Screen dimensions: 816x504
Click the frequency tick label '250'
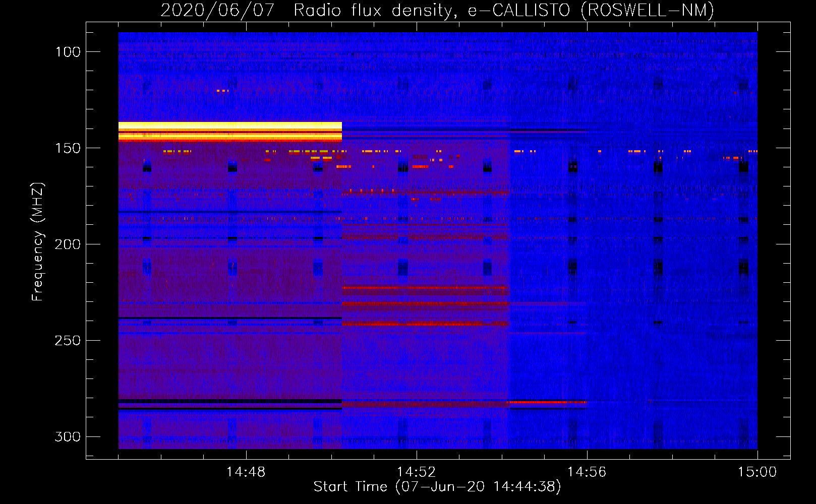68,341
